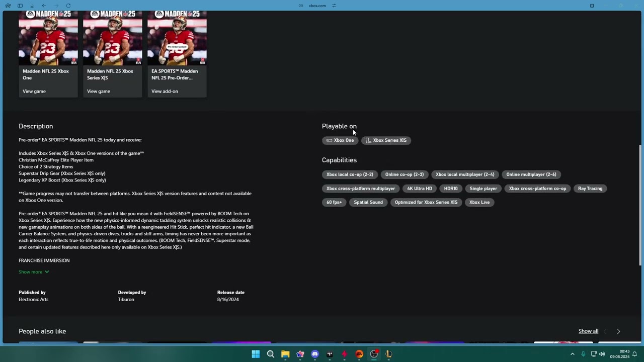
Task: Click the xbox.com address field
Action: coord(317,6)
